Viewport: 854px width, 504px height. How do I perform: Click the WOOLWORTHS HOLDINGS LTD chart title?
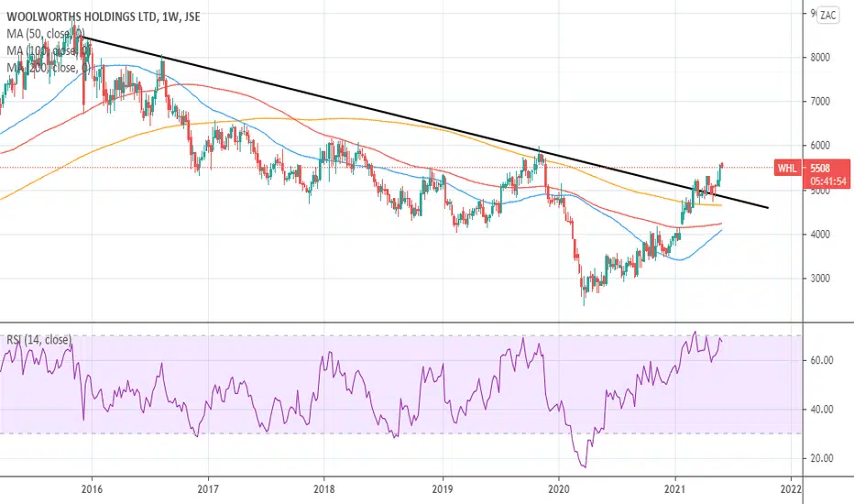click(x=104, y=16)
